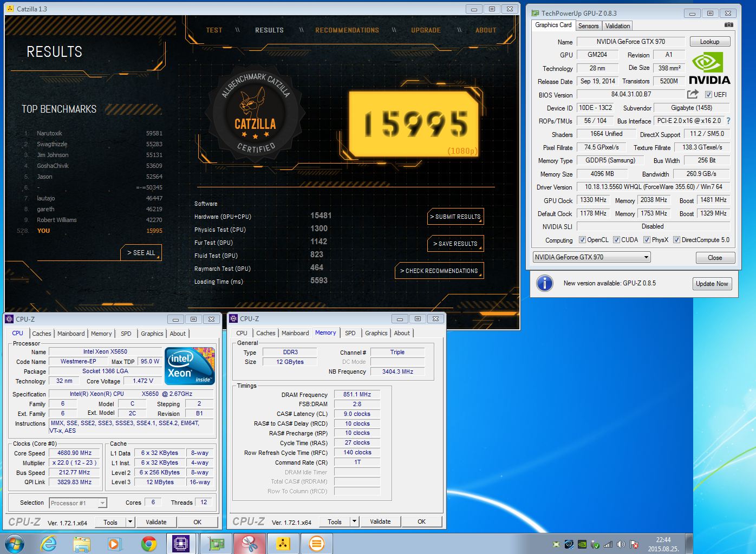Open the UPGRADE tab in Catzilla
This screenshot has height=554, width=756.
tap(426, 30)
